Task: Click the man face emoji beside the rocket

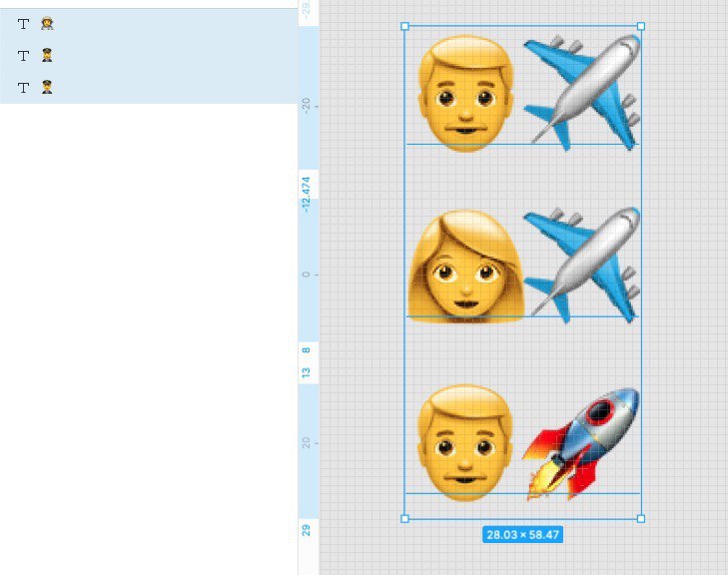Action: (465, 443)
